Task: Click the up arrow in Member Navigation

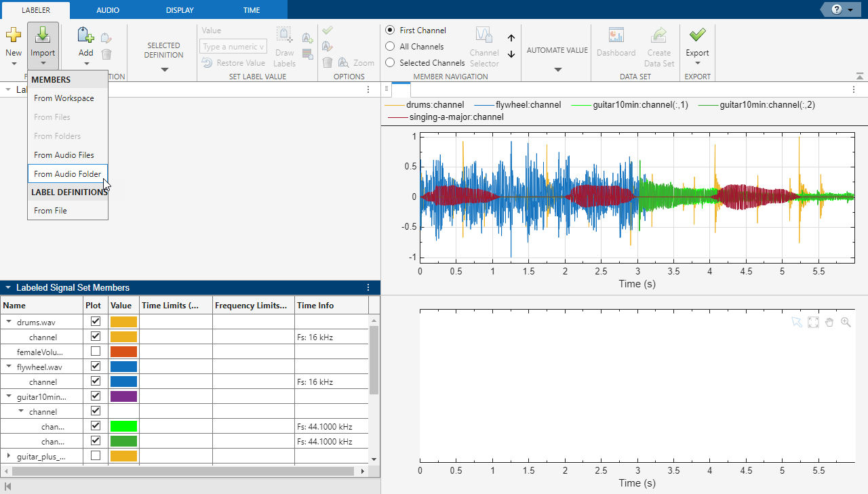Action: click(x=511, y=39)
